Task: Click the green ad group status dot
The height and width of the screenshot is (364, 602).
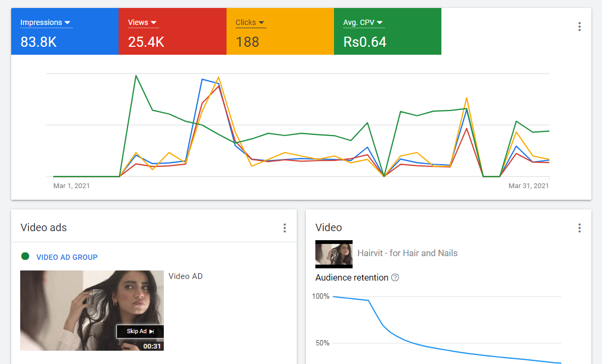Action: click(x=26, y=256)
